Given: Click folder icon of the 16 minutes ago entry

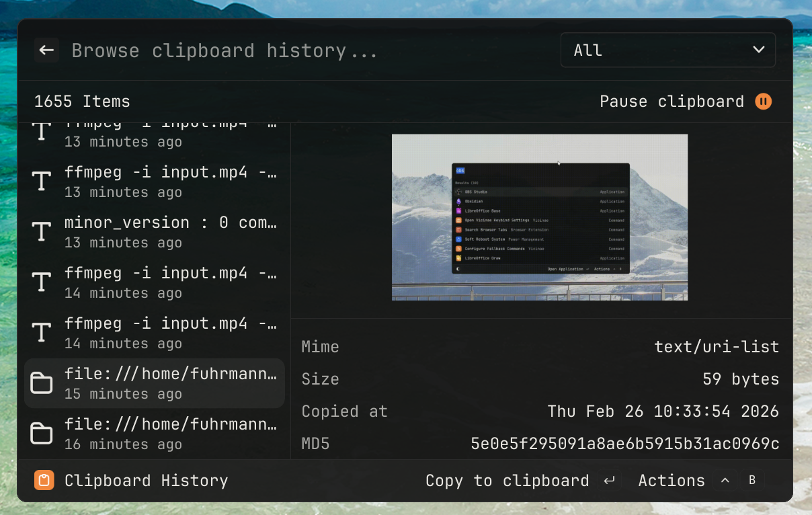Looking at the screenshot, I should pyautogui.click(x=42, y=434).
